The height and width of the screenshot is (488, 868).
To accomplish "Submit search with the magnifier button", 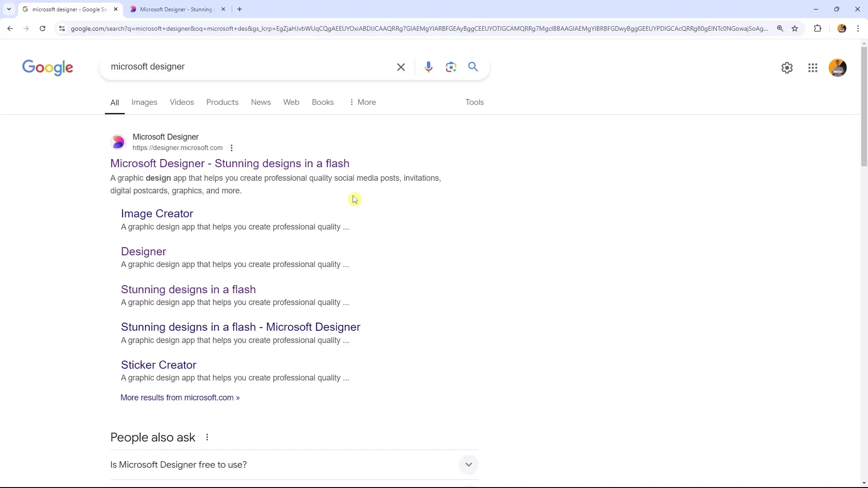I will point(473,67).
